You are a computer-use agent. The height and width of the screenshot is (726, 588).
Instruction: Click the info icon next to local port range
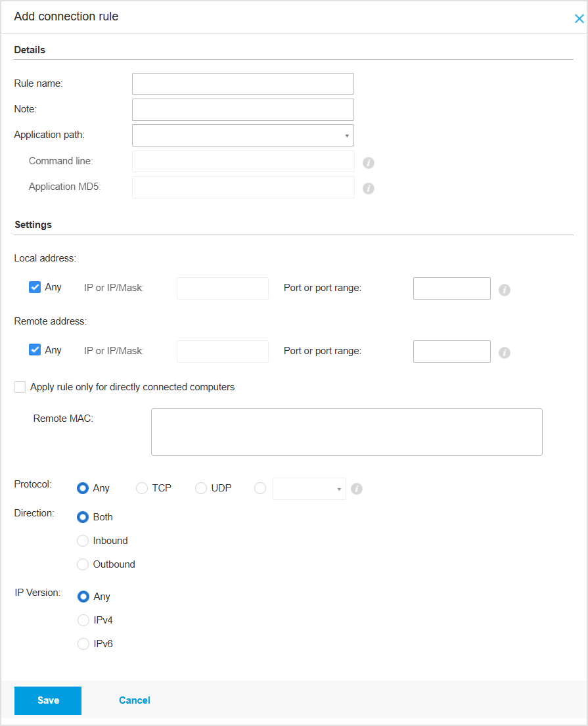505,290
